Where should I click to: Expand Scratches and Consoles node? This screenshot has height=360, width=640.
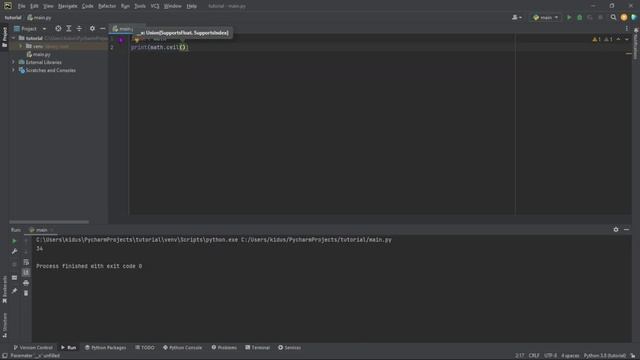(x=14, y=70)
